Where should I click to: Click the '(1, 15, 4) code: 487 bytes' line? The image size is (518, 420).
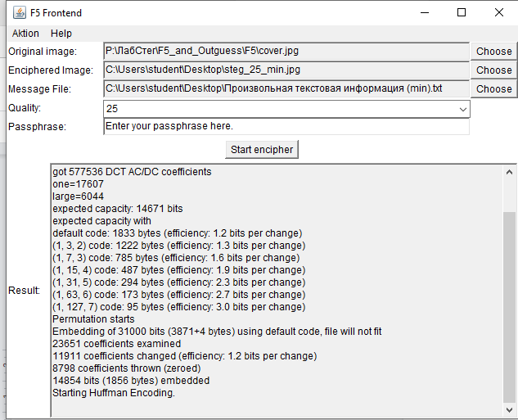[x=179, y=270]
